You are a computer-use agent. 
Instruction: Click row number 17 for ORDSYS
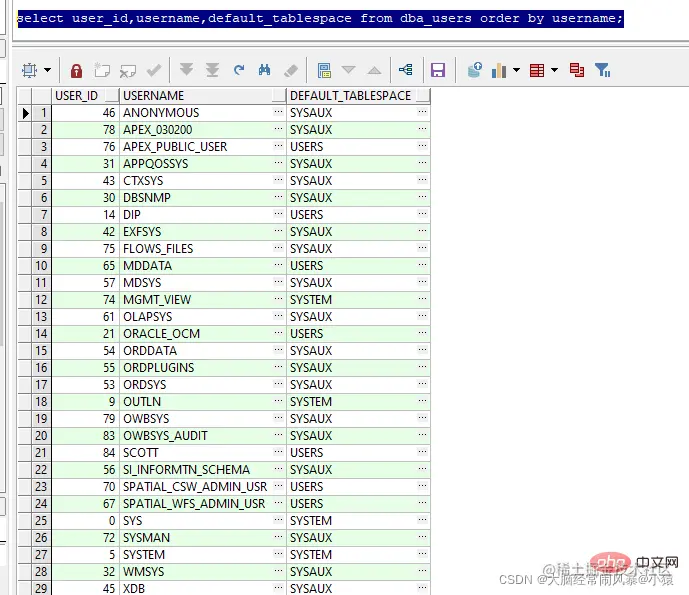click(x=41, y=385)
